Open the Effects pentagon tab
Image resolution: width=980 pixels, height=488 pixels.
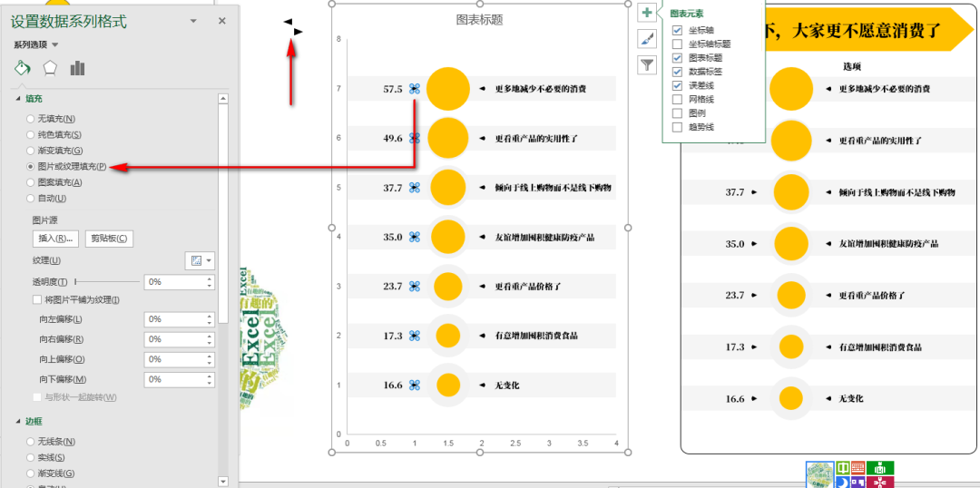coord(50,68)
